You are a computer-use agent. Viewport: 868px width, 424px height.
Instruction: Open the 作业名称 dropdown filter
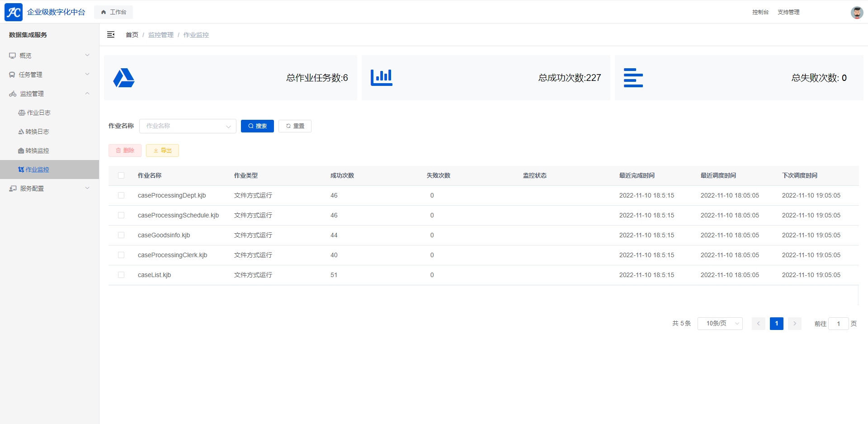pos(188,126)
